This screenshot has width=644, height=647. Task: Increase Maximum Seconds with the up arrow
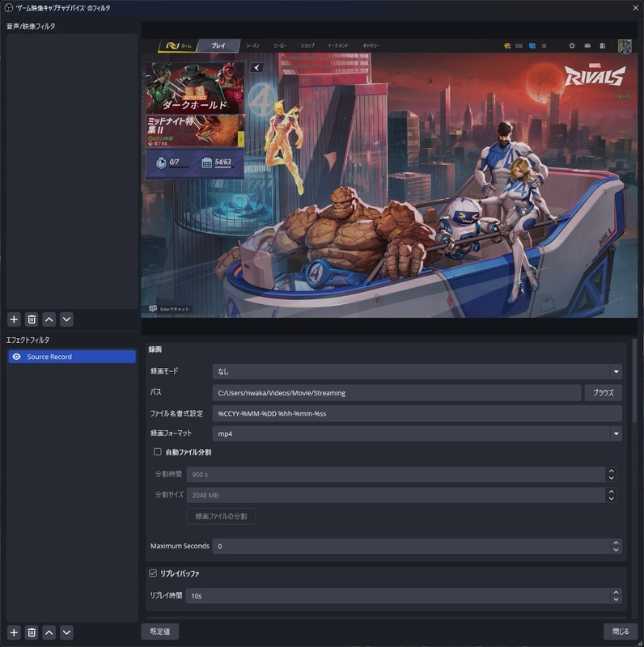point(616,543)
